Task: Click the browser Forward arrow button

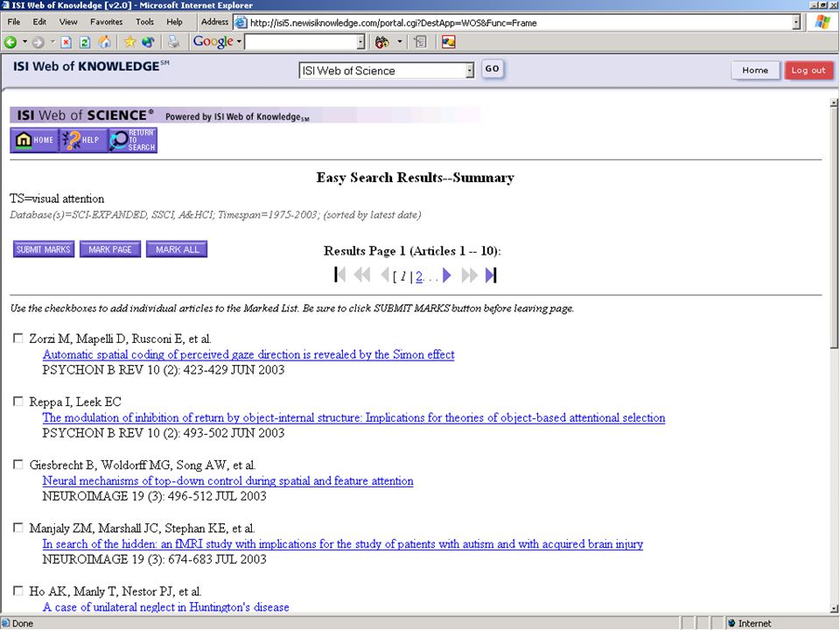Action: 38,42
